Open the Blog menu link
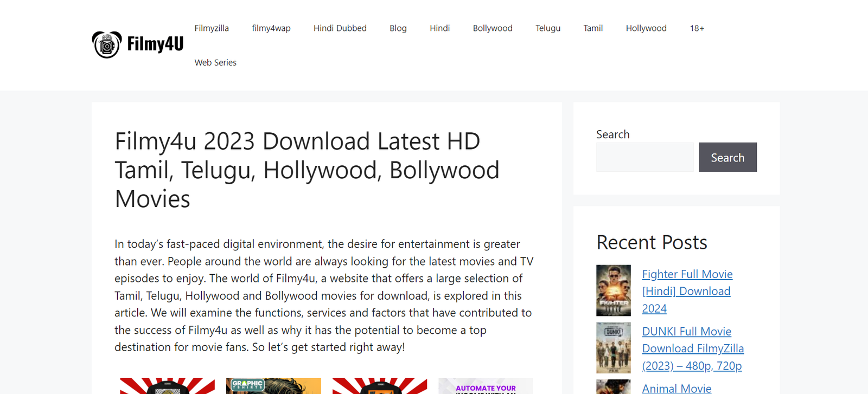The width and height of the screenshot is (868, 394). [398, 28]
